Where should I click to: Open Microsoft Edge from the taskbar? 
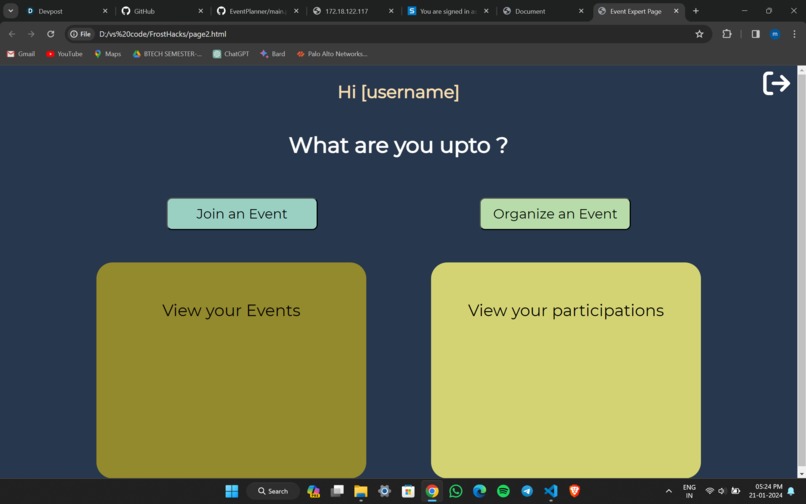(480, 491)
